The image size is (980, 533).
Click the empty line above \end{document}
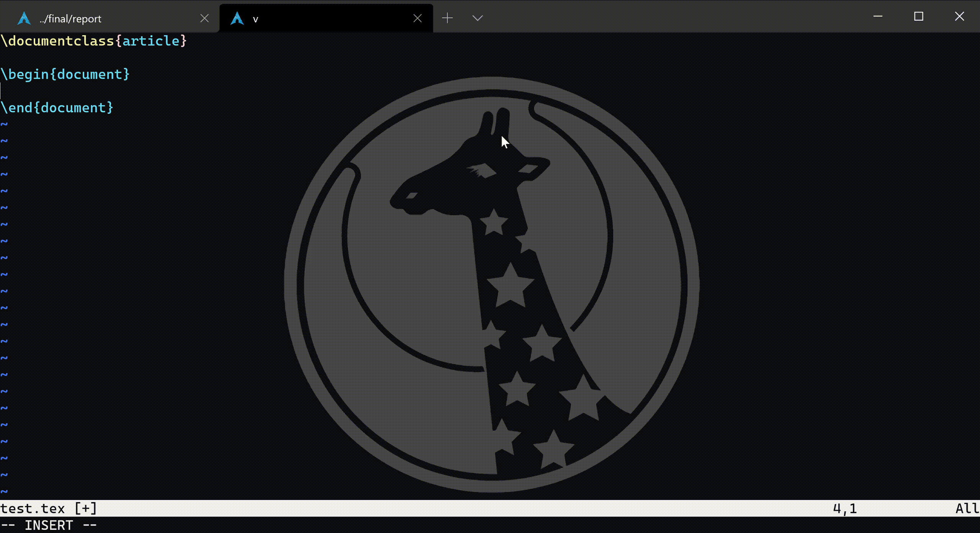[490, 91]
